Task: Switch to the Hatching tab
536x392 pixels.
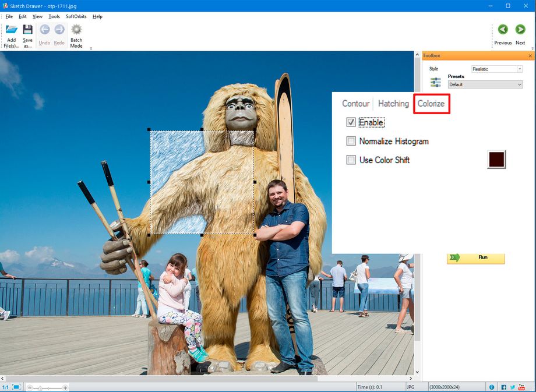Action: [393, 103]
